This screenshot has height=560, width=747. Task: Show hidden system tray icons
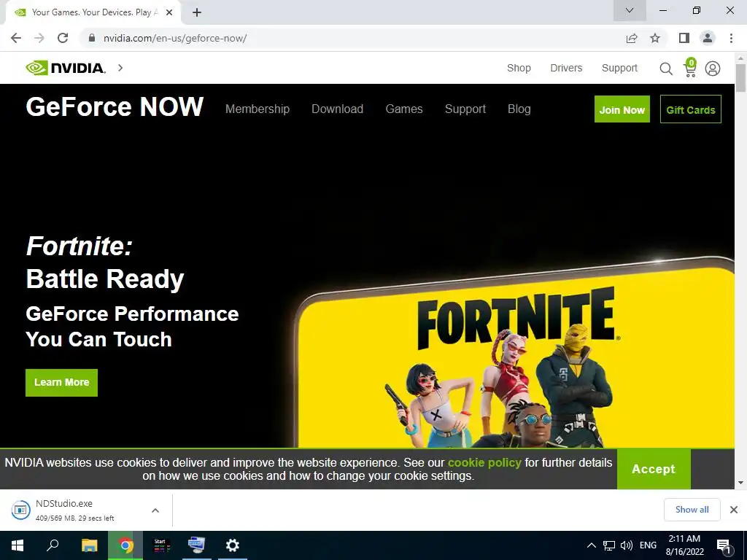(x=591, y=545)
